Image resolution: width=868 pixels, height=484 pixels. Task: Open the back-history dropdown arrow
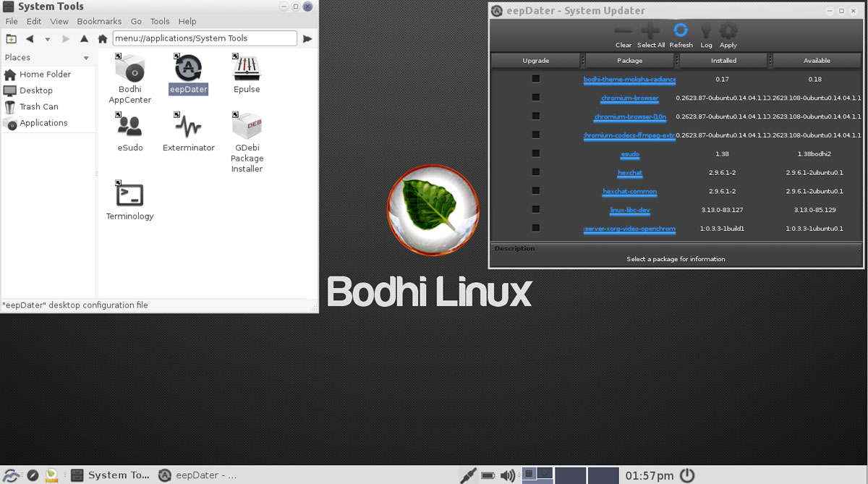coord(48,39)
